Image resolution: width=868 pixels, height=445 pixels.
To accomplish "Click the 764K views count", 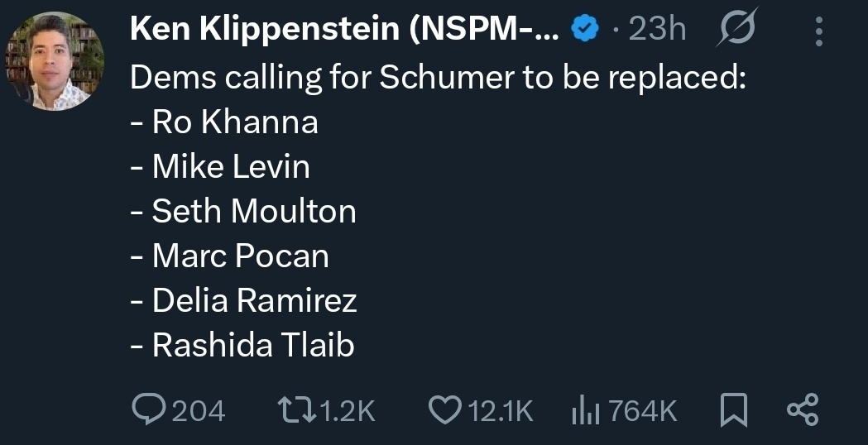I will [x=644, y=411].
